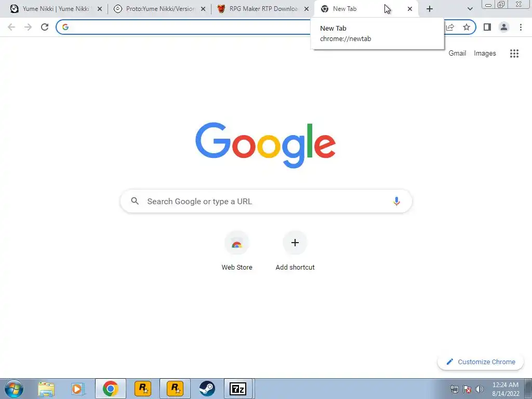This screenshot has width=532, height=399.
Task: Open the first Rockstar Games taskbar icon
Action: pyautogui.click(x=143, y=389)
